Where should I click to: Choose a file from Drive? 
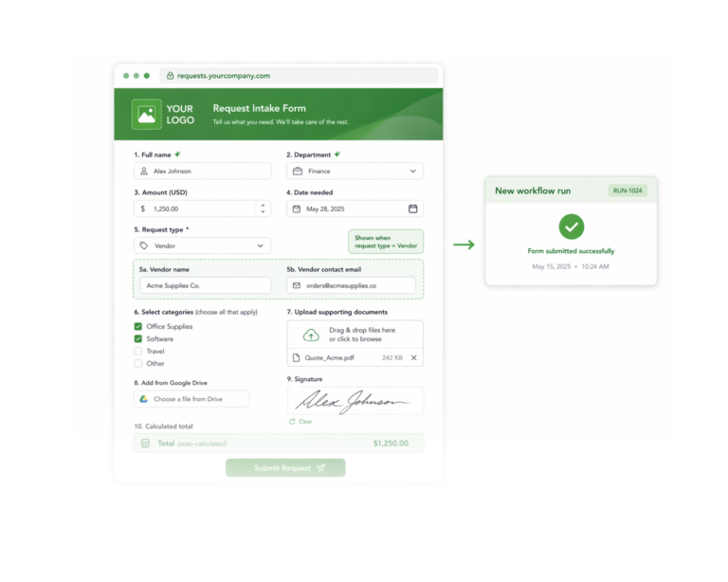pos(191,399)
